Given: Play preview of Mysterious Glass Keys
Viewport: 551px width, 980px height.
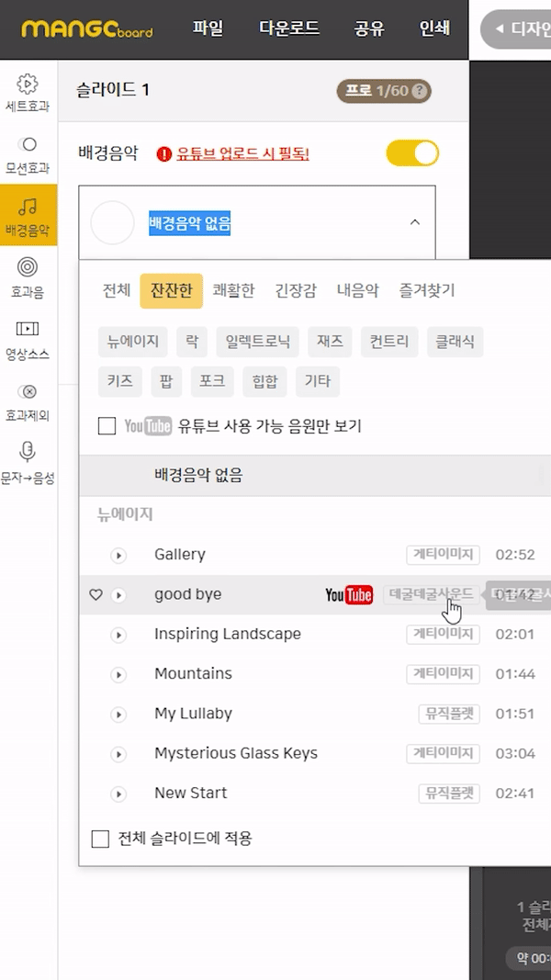Looking at the screenshot, I should click(x=118, y=754).
